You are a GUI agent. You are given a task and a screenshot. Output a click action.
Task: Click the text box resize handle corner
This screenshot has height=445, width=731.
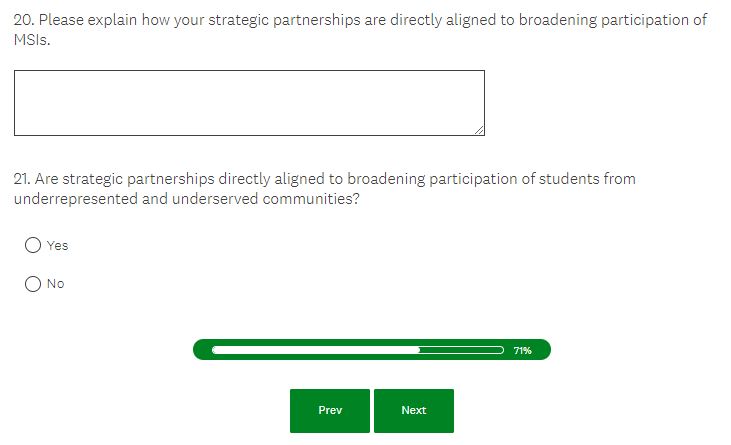[479, 130]
